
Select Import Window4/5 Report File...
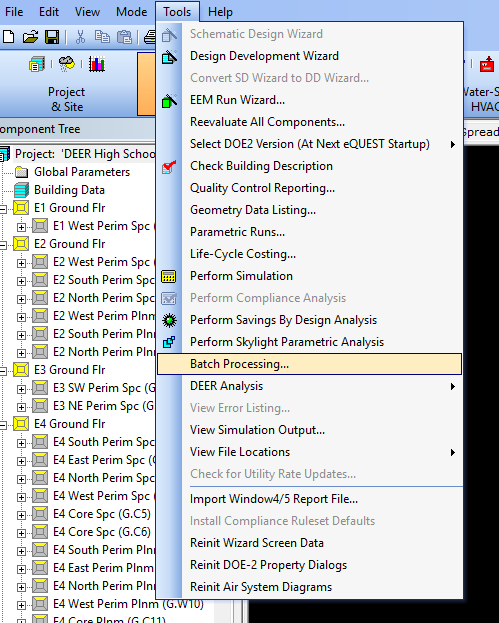pos(309,499)
